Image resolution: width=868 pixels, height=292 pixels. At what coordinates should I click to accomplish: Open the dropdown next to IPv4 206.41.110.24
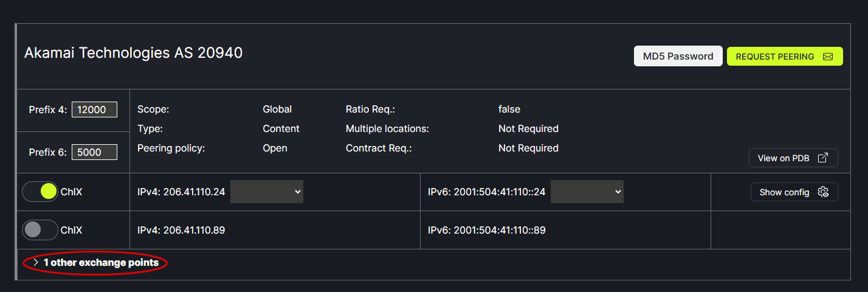tap(267, 192)
